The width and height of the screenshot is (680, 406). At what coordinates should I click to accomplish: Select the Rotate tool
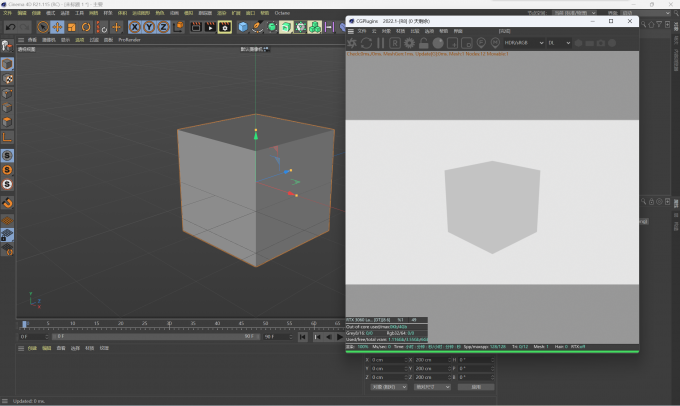tap(86, 27)
